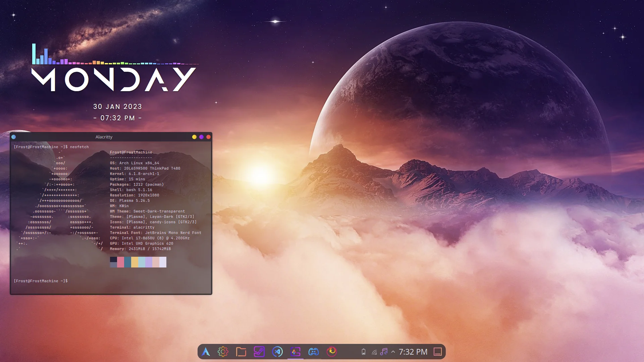644x362 pixels.
Task: Click the yellow neofetch color block
Action: pyautogui.click(x=135, y=262)
